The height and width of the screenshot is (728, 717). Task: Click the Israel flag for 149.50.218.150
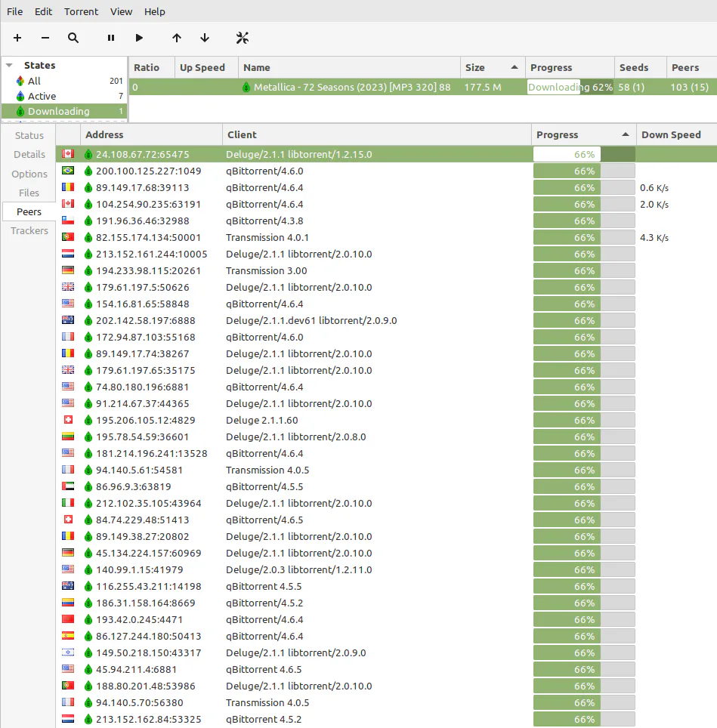coord(68,652)
